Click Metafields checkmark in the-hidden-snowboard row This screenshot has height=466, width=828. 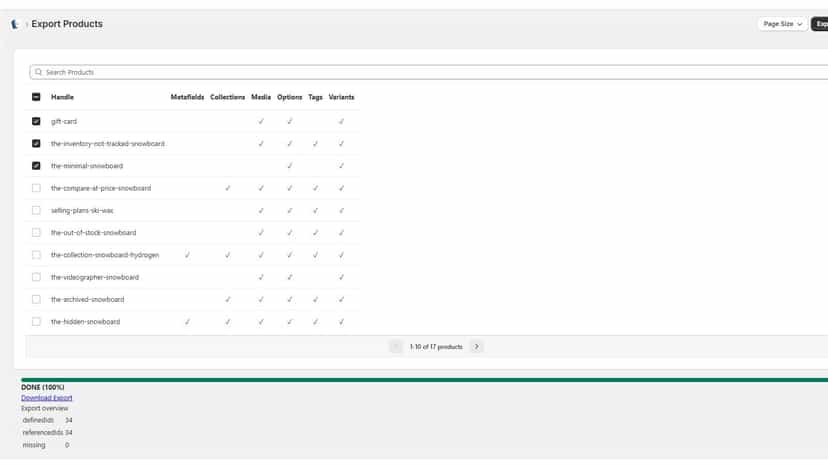click(x=187, y=321)
